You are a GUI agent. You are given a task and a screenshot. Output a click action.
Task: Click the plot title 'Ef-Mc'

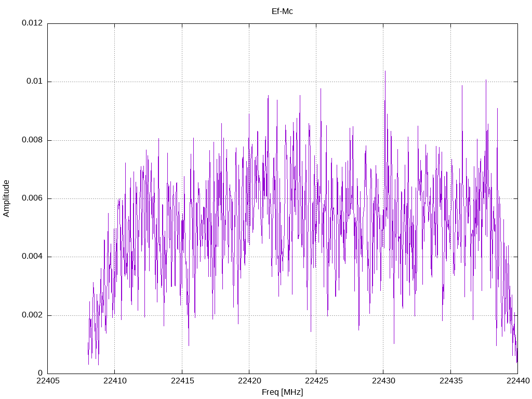[x=282, y=11]
